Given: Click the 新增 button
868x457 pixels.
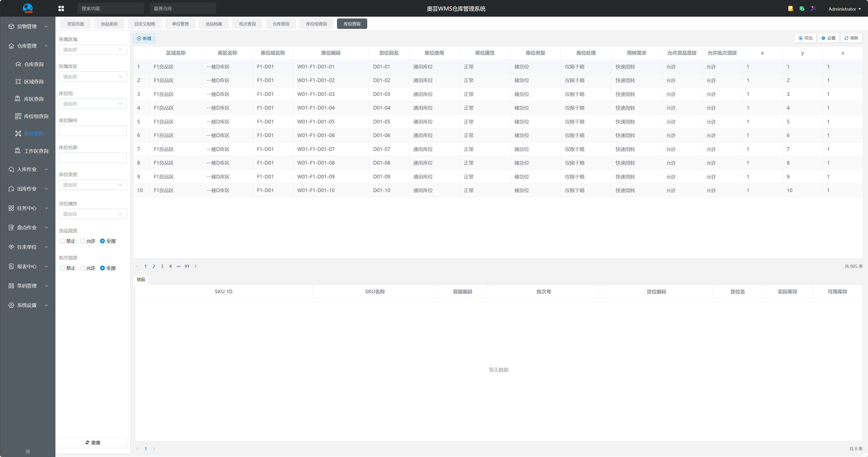Looking at the screenshot, I should click(144, 38).
